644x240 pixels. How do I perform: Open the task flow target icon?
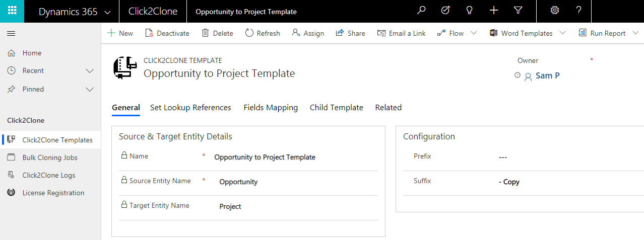tap(445, 11)
